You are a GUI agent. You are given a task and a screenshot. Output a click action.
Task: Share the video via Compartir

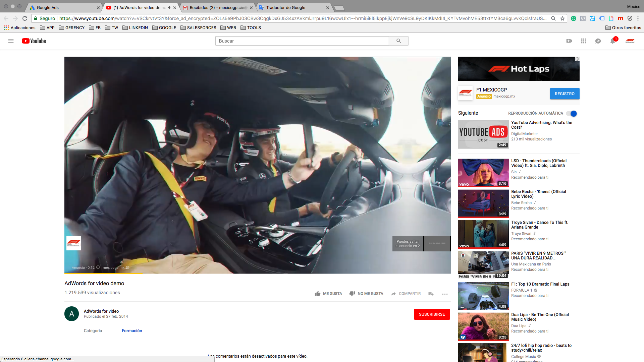point(406,294)
